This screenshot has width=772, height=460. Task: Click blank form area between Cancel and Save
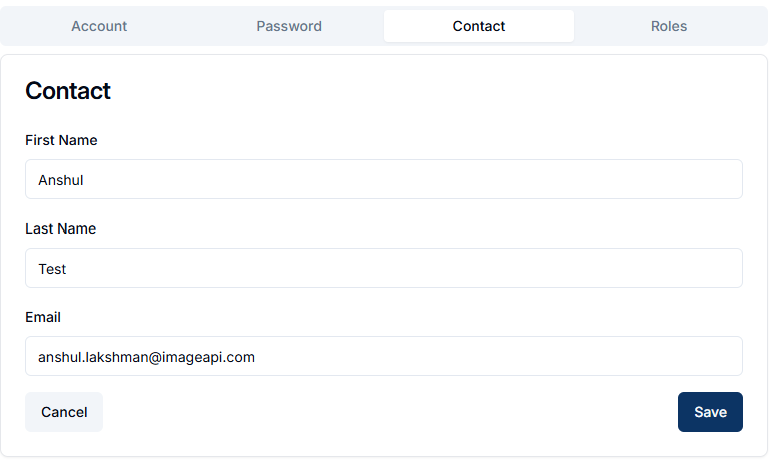389,412
